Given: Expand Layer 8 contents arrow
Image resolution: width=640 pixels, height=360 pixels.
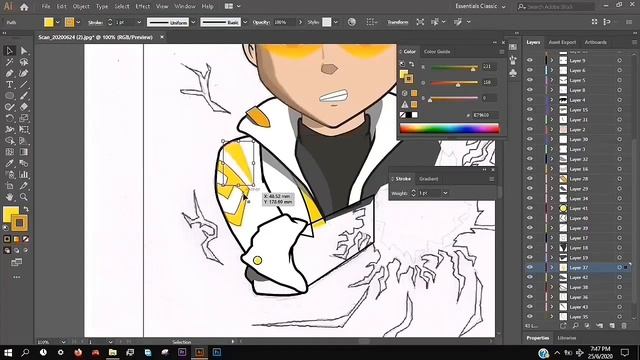Looking at the screenshot, I should click(552, 90).
